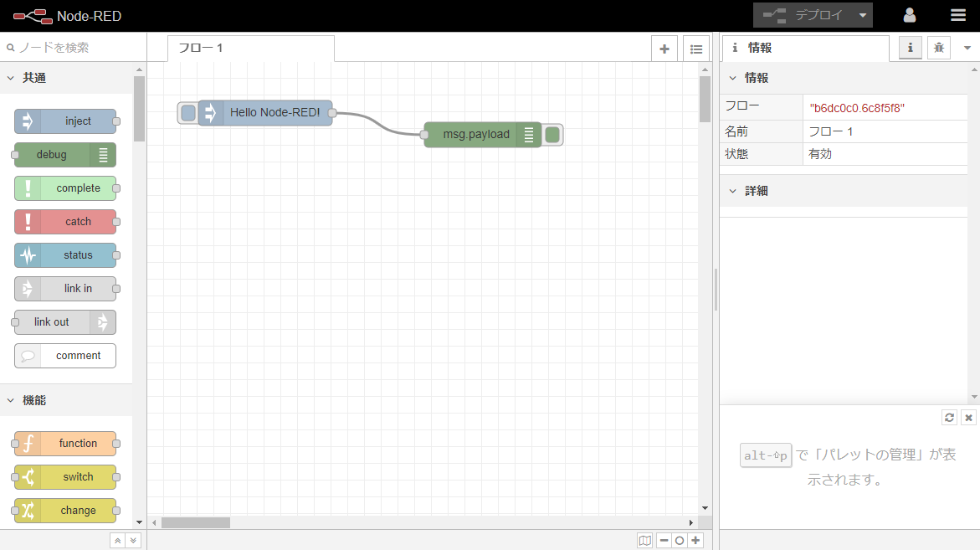Open the hamburger main menu

[958, 15]
